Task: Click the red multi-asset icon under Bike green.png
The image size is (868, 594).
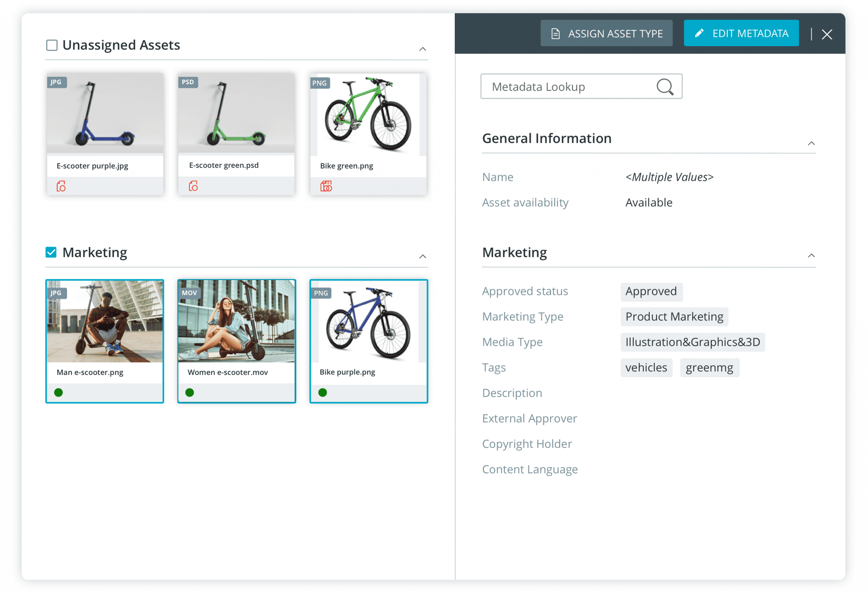Action: pos(326,186)
